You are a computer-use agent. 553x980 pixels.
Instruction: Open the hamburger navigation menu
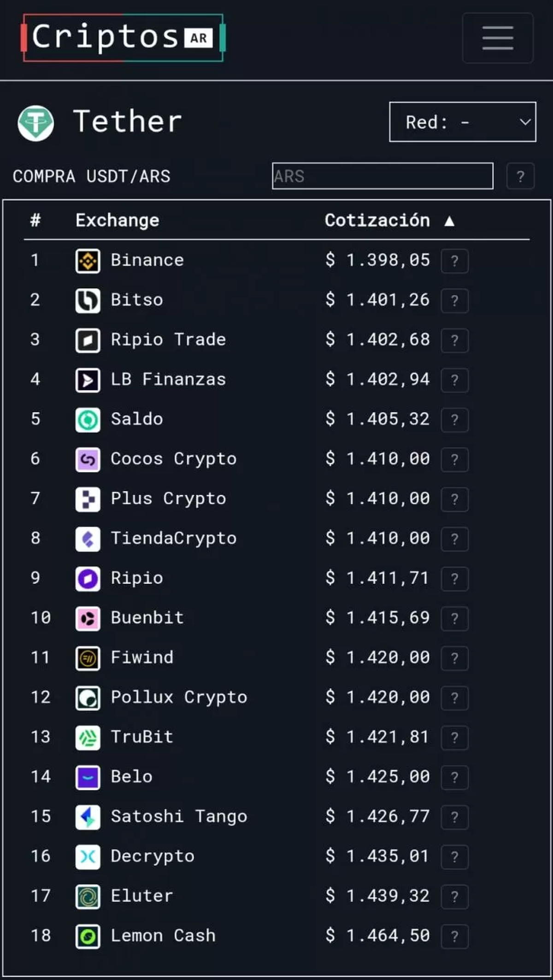point(498,38)
